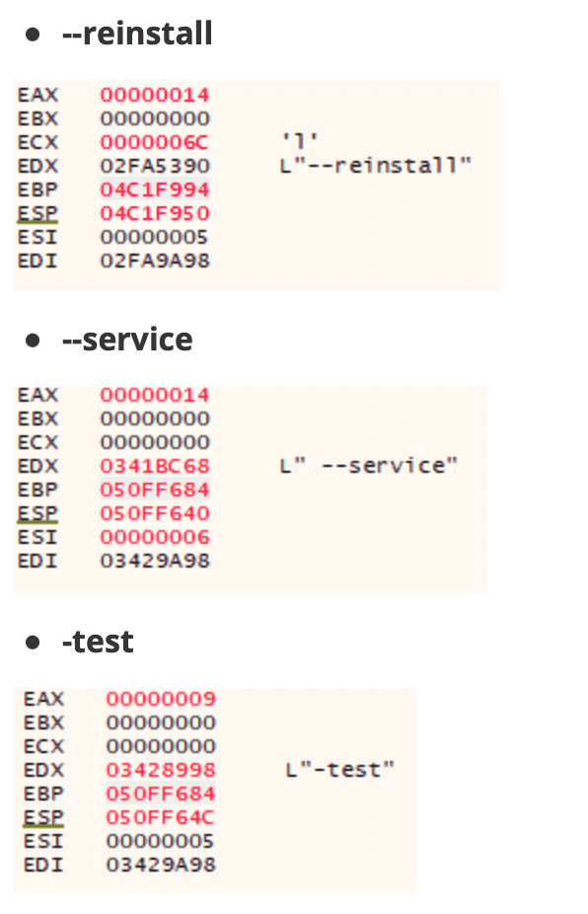Screen dimensions: 588x914
Task: Select EDX value 0341BC68
Action: coord(155,466)
